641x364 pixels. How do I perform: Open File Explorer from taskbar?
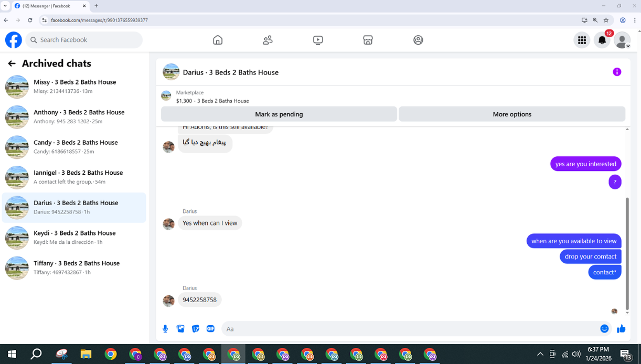point(86,355)
